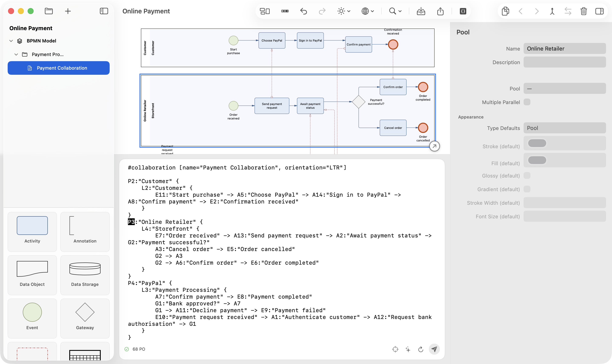The width and height of the screenshot is (612, 364).
Task: Toggle the Glossy (default) checkbox
Action: (527, 175)
